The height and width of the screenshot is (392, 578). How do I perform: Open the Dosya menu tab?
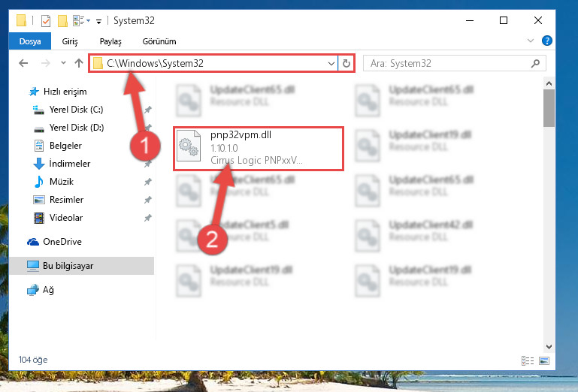[30, 41]
